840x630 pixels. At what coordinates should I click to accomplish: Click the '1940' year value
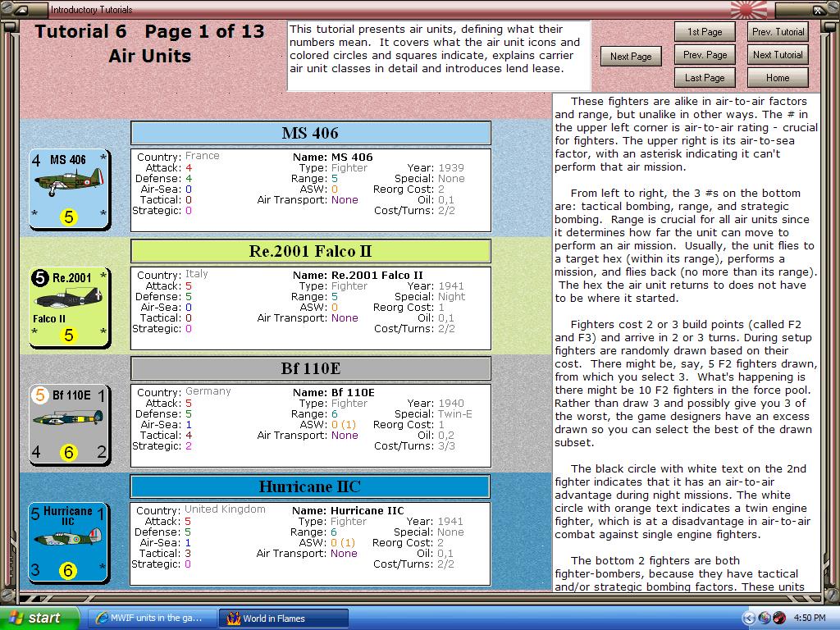point(451,404)
